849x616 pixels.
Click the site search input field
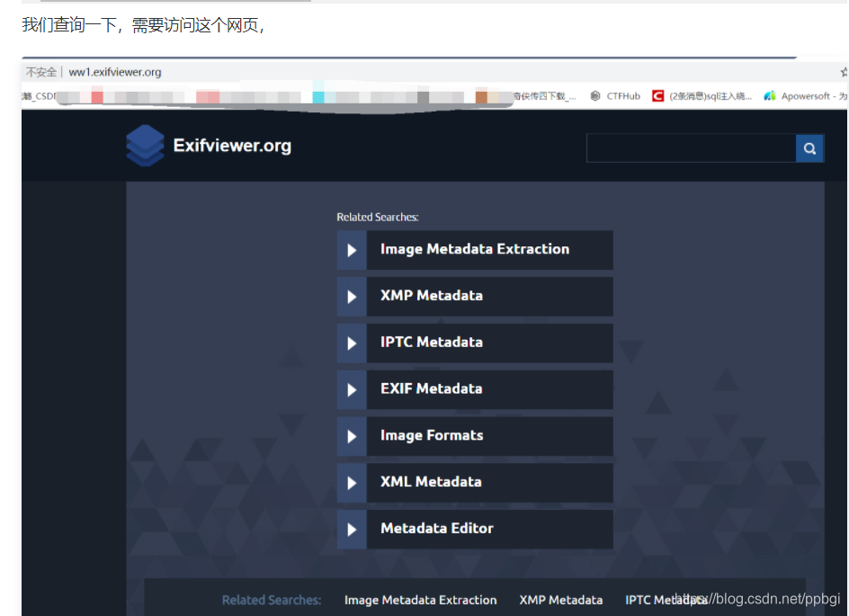click(x=691, y=148)
